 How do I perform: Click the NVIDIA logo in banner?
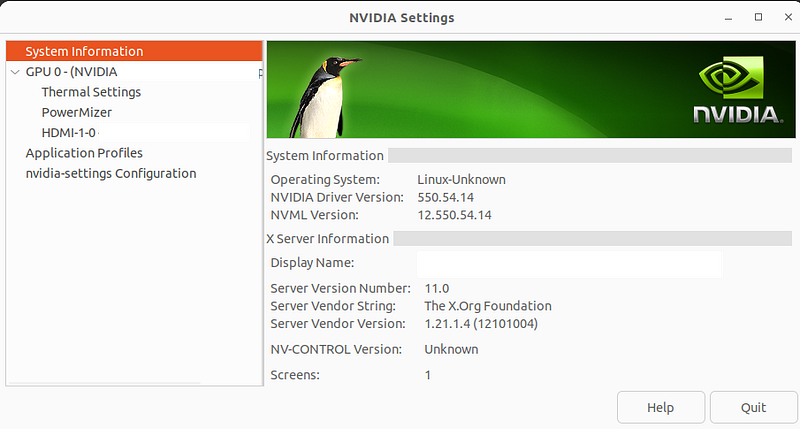737,90
